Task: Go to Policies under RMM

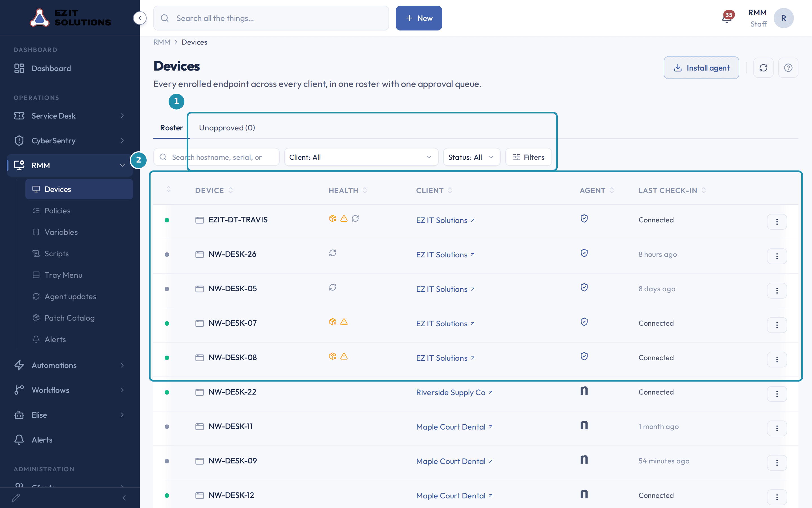Action: (x=79, y=211)
